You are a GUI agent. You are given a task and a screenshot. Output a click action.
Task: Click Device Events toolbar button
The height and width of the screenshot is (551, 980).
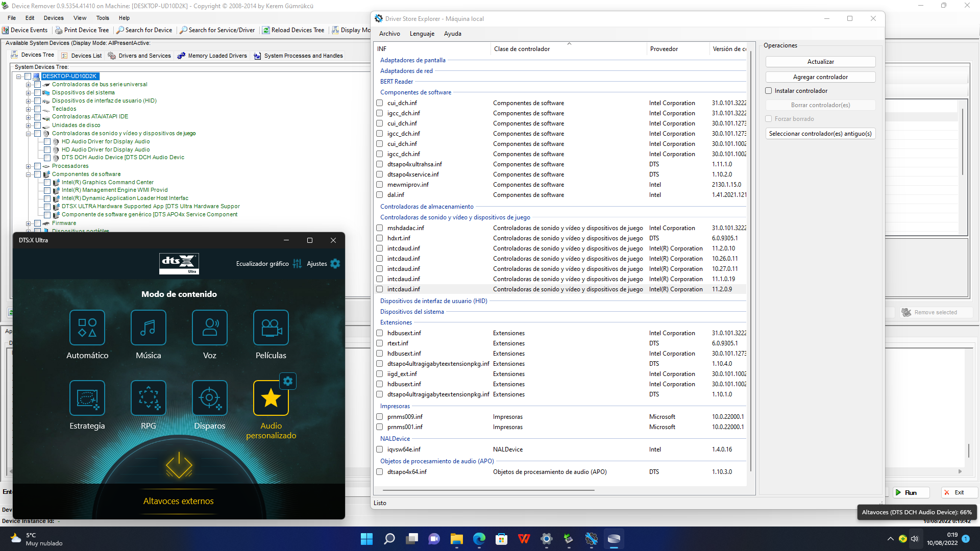click(25, 30)
